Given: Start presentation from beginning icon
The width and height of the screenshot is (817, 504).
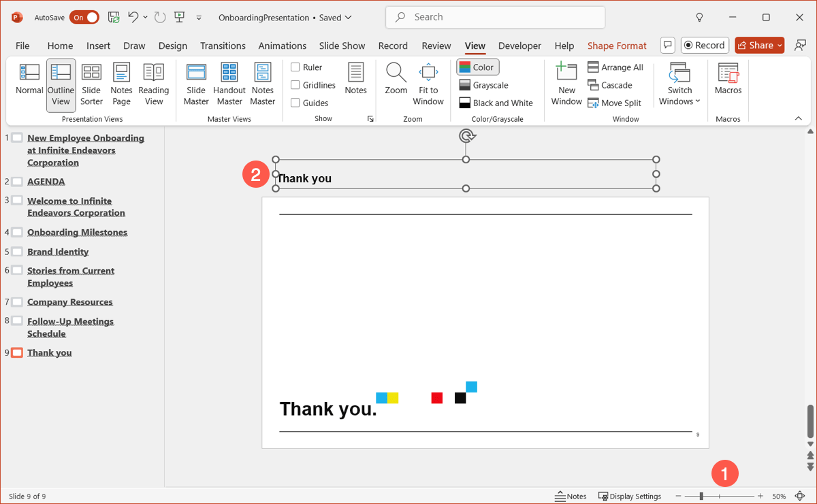Looking at the screenshot, I should (179, 17).
